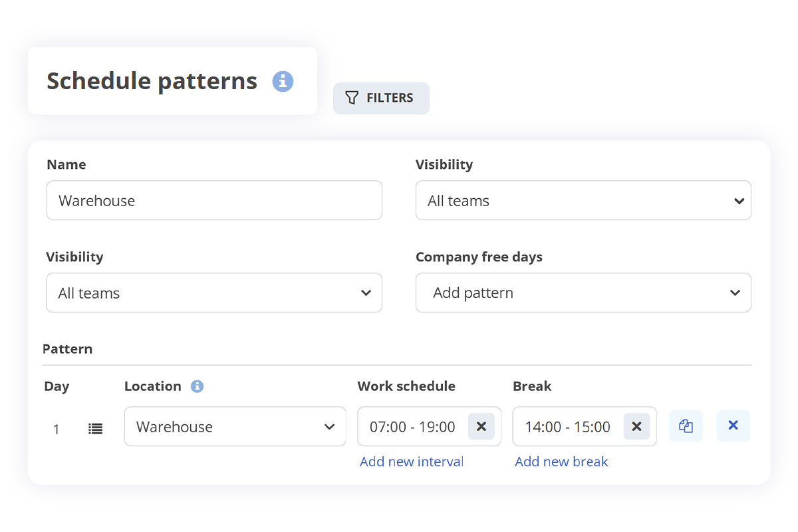Click Add new break link
The image size is (798, 532).
click(561, 462)
